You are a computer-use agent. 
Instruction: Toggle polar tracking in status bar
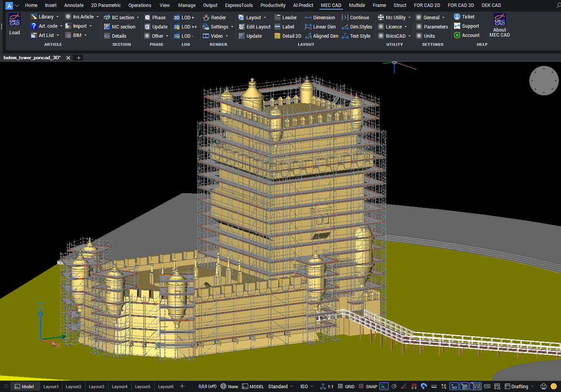[x=394, y=387]
